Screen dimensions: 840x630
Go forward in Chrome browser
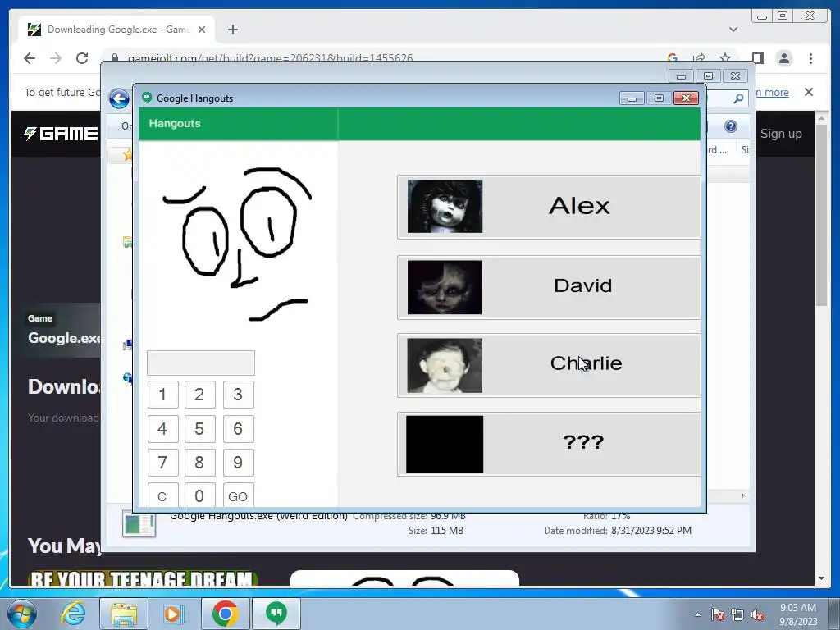(56, 58)
